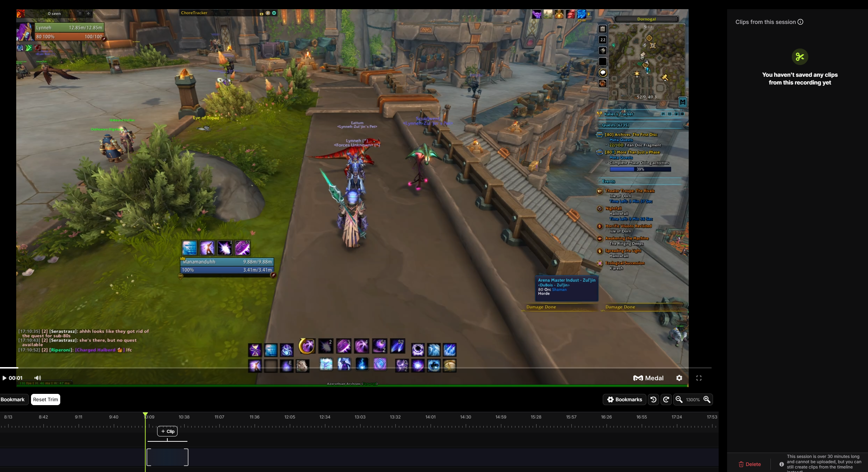Select the trim selection box on timeline
The height and width of the screenshot is (472, 868).
click(167, 457)
